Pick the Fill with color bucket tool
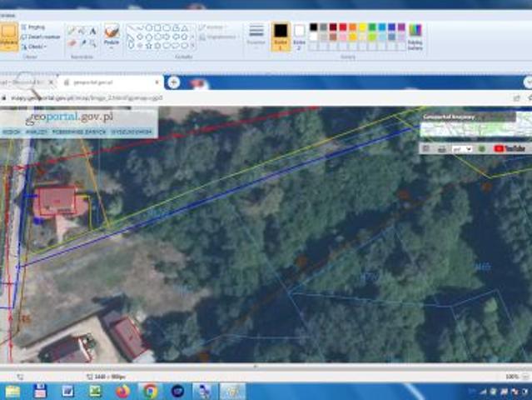The width and height of the screenshot is (532, 400). (x=82, y=31)
